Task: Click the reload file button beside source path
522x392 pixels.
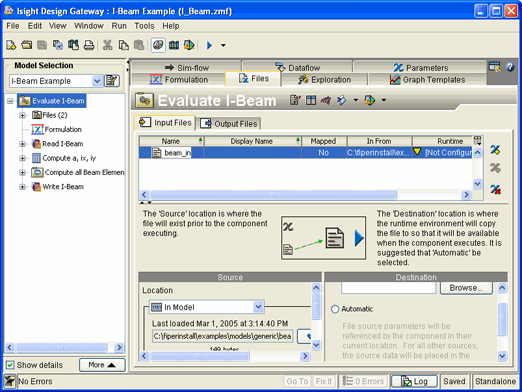Action: tap(304, 336)
